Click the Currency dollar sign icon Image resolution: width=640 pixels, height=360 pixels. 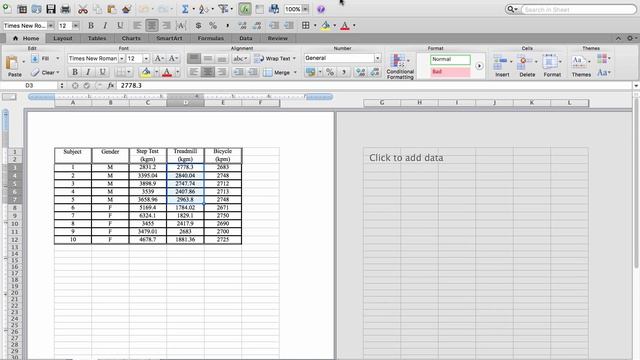(198, 26)
